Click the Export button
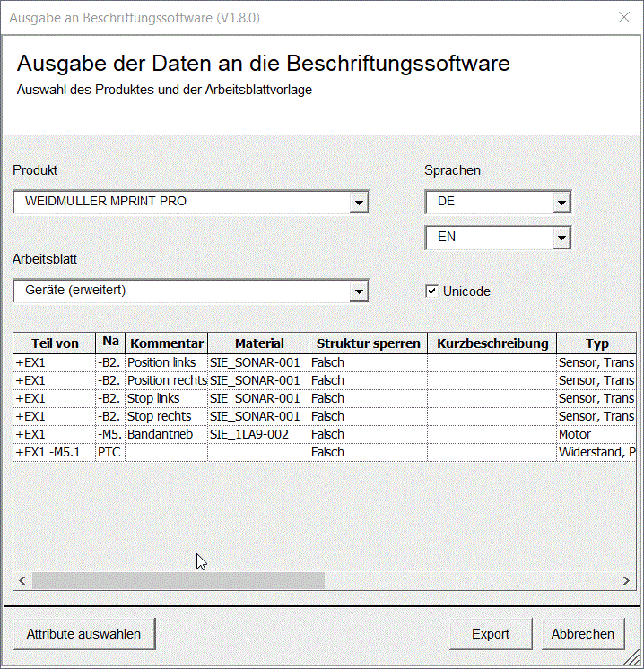The image size is (644, 669). (491, 634)
